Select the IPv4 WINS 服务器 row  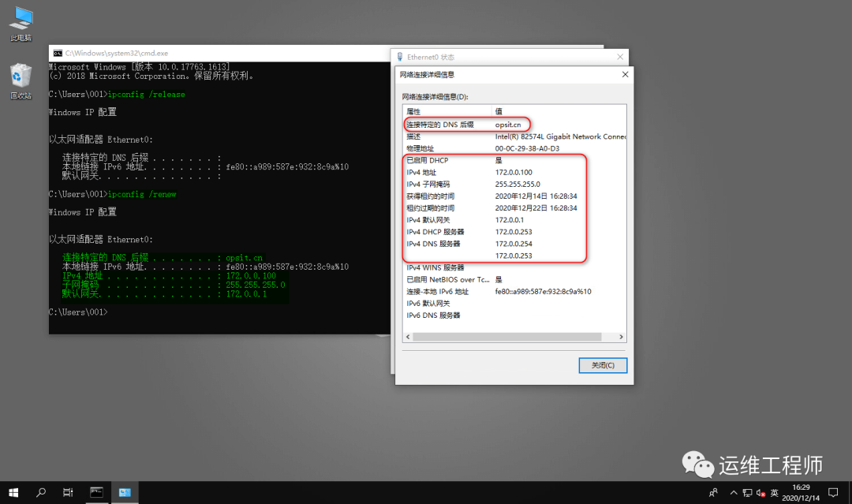pyautogui.click(x=514, y=267)
